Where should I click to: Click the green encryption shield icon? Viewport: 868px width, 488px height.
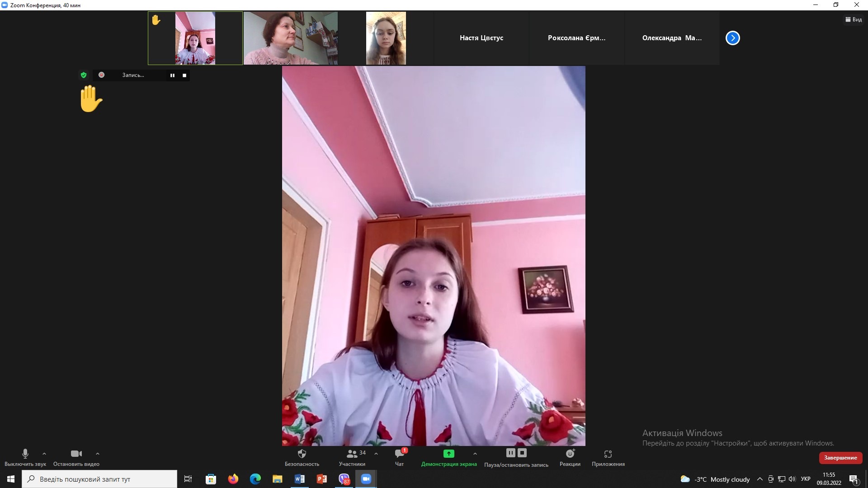[x=84, y=75]
